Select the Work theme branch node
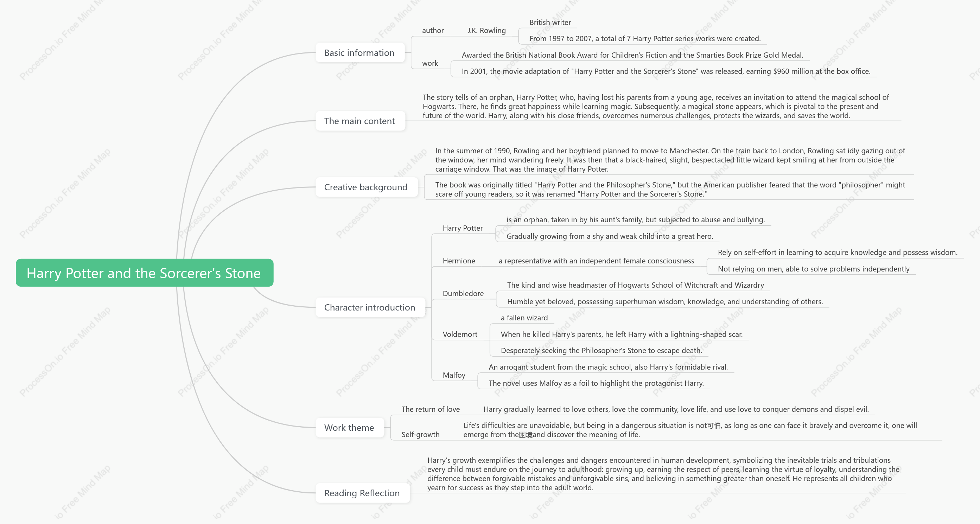 pyautogui.click(x=349, y=427)
